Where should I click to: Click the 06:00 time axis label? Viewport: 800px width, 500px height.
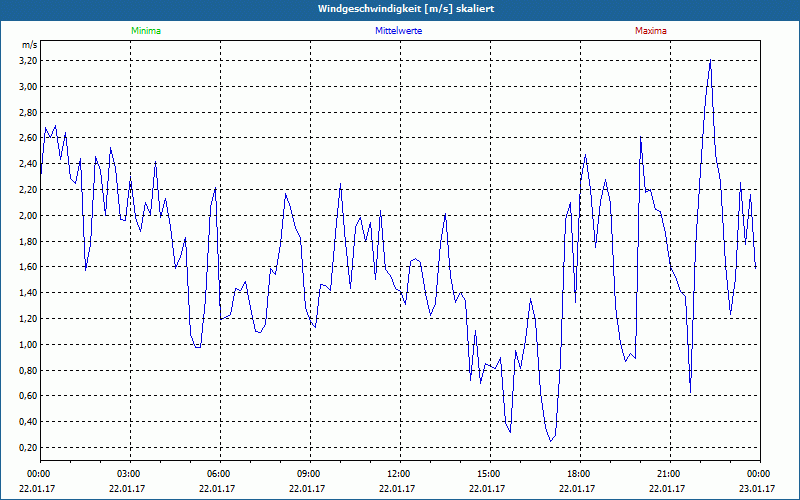[x=220, y=474]
